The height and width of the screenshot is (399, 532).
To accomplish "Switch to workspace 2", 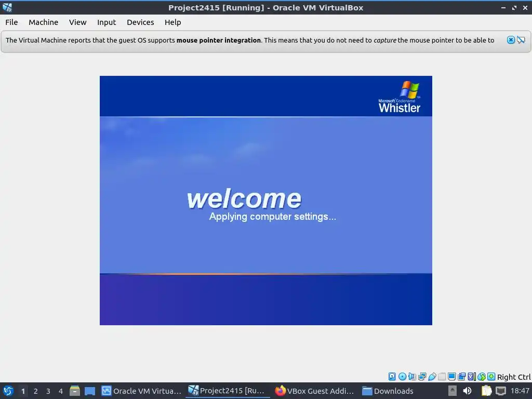I will 36,391.
